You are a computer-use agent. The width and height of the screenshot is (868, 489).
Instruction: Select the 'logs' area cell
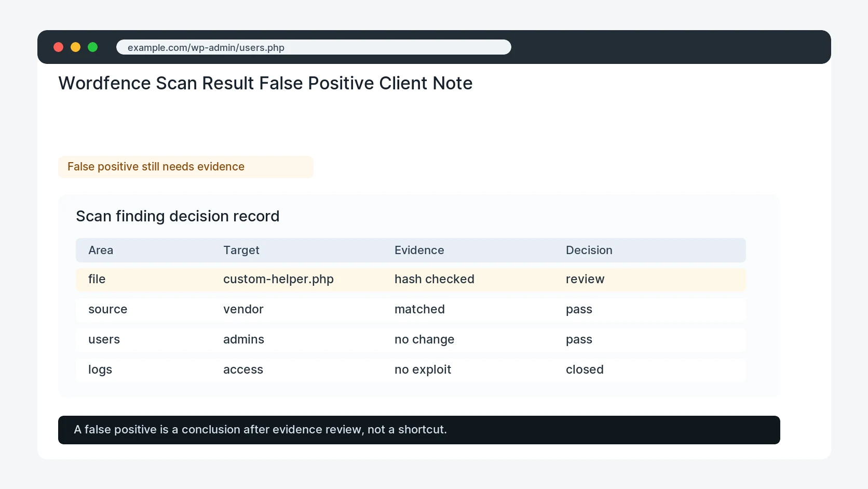pos(100,369)
